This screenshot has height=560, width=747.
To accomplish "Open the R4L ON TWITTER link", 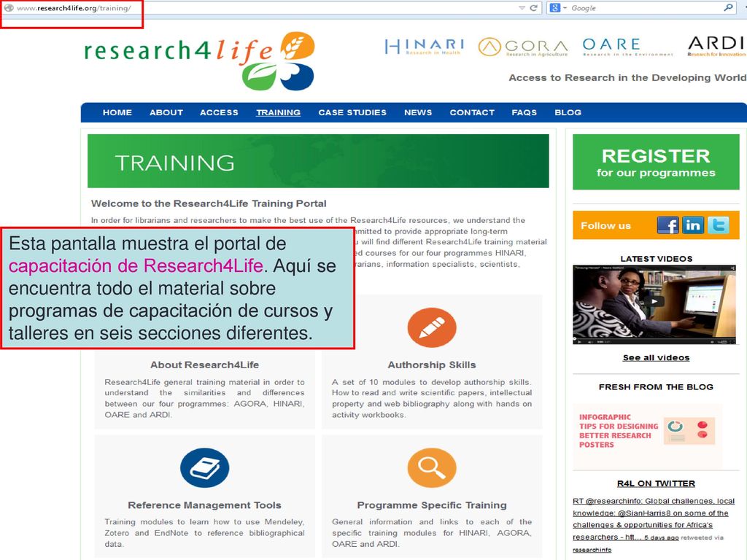I will (656, 483).
